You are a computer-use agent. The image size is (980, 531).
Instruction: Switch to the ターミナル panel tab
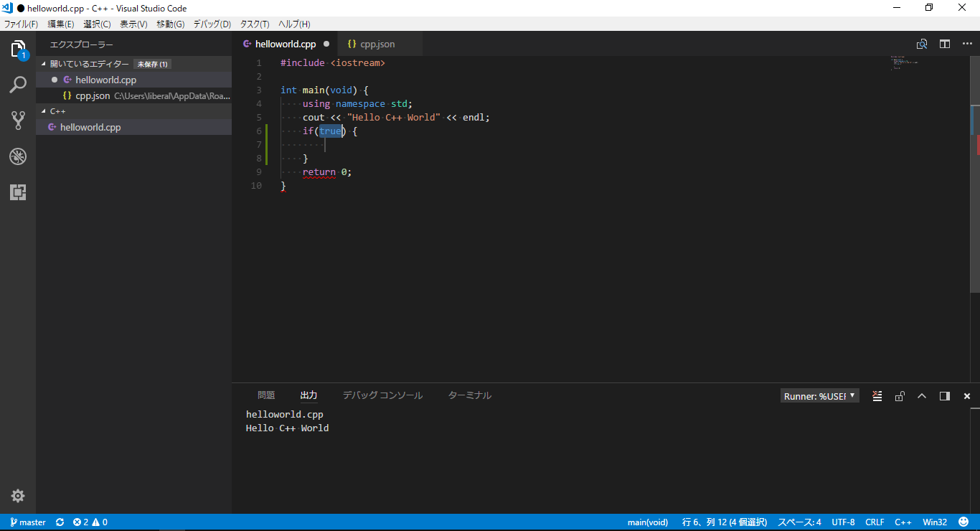coord(470,395)
